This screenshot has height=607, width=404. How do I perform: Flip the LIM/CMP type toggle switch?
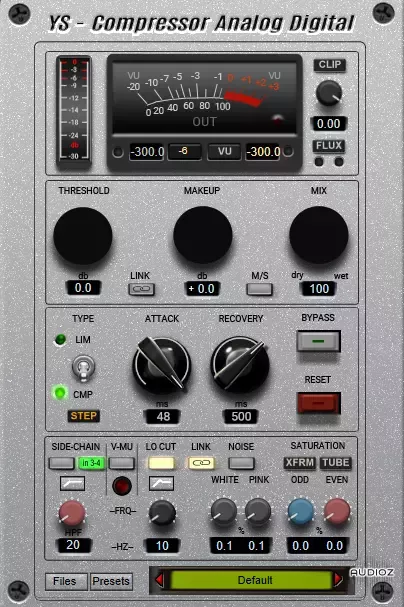[x=83, y=367]
